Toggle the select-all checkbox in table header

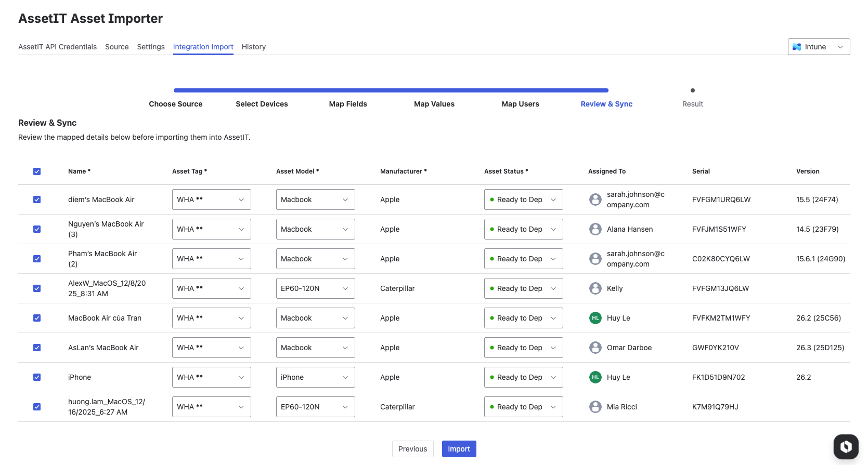tap(37, 171)
